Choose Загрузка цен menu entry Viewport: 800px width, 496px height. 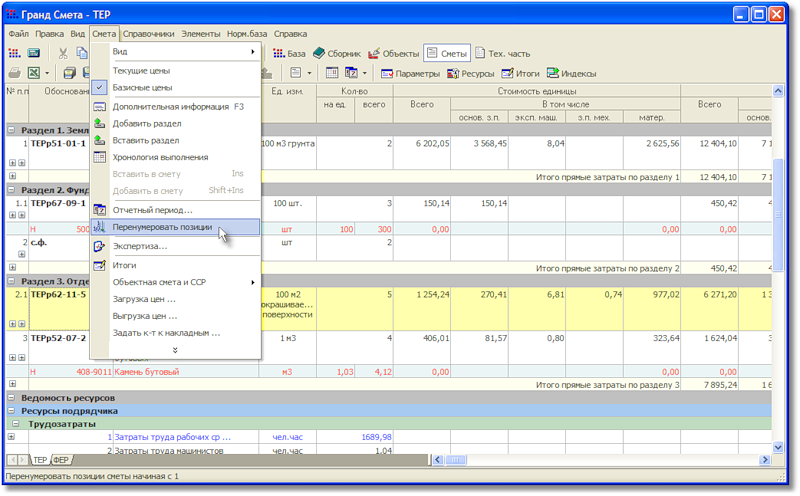click(x=176, y=299)
